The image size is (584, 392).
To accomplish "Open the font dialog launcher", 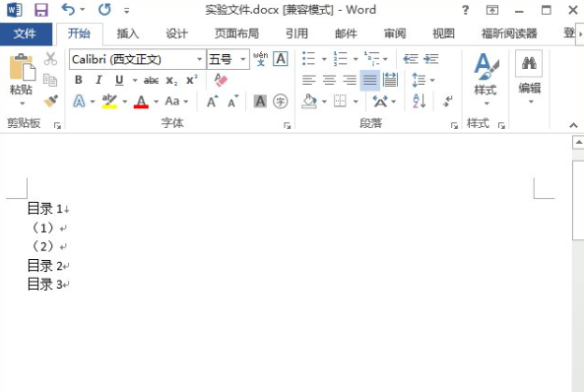I will 287,125.
